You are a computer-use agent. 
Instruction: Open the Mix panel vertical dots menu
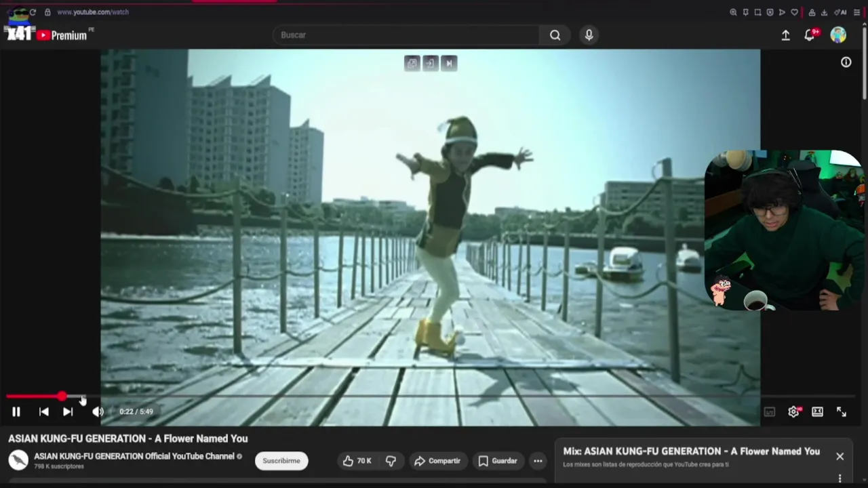pyautogui.click(x=840, y=479)
